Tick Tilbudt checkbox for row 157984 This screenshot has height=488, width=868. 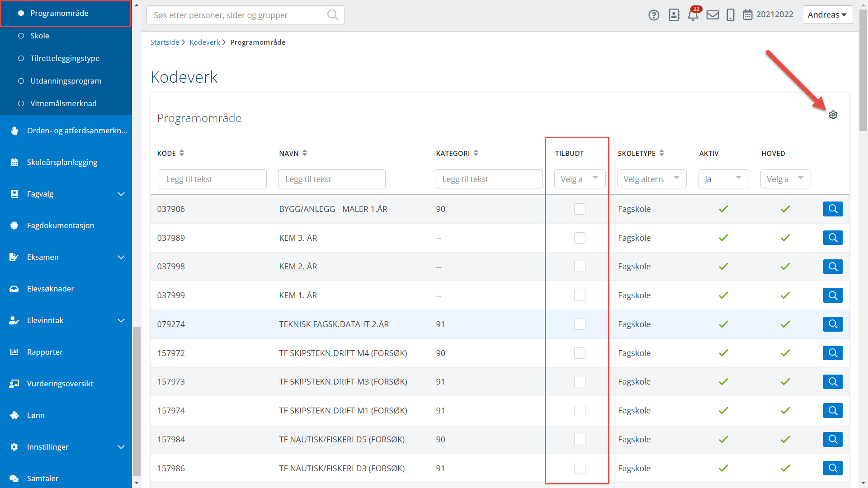coord(580,439)
